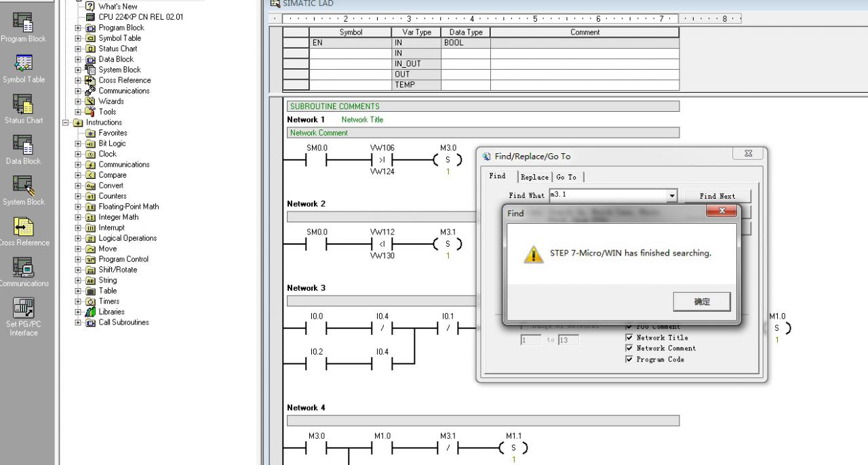Viewport: 868px width, 465px height.
Task: Select the String instructions folder
Action: point(107,280)
